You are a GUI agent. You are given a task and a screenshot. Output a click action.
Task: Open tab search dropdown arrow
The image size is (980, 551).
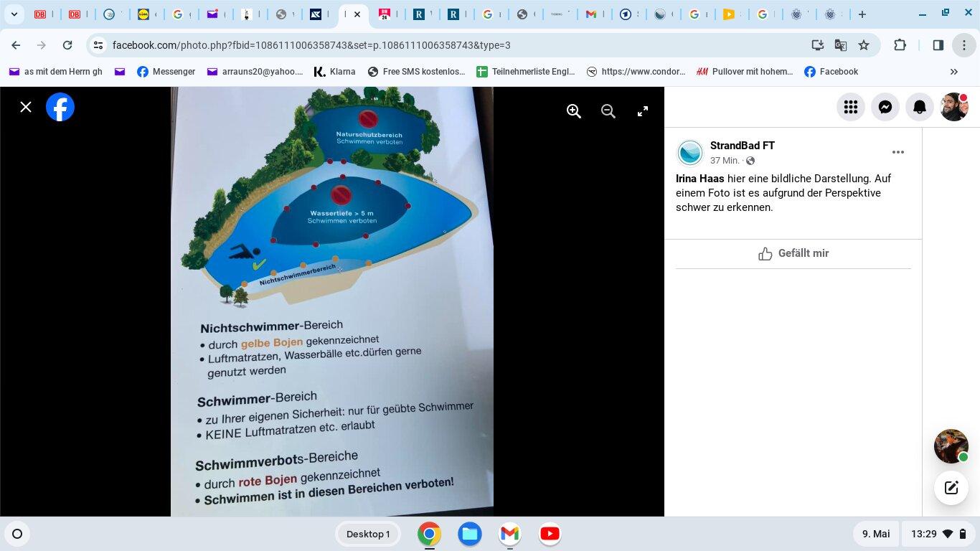coord(14,14)
